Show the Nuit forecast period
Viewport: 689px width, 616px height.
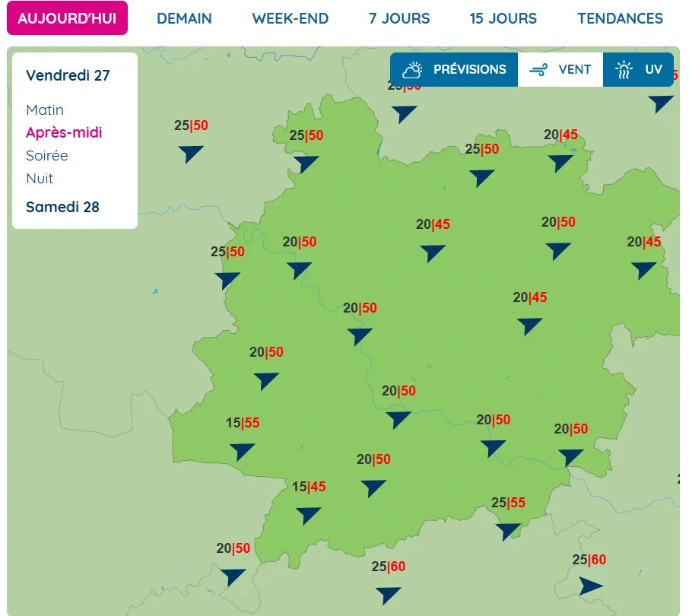click(x=40, y=179)
